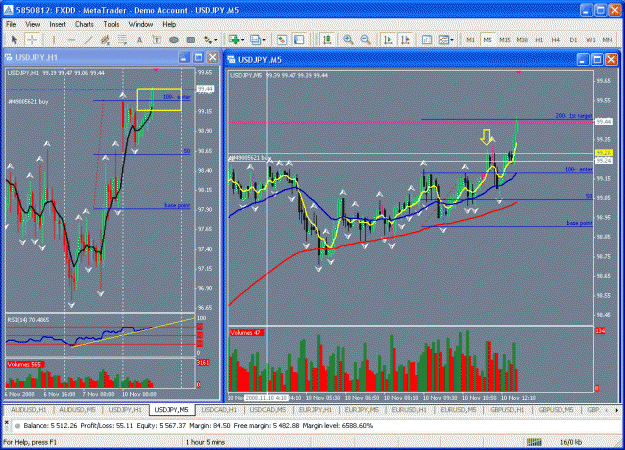Open the File menu
Viewport: 625px width, 450px height.
click(11, 24)
